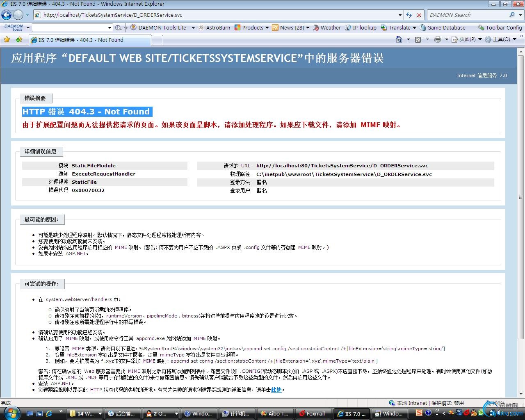This screenshot has width=525, height=420.
Task: Click the ExecuteRequestHandler notification value
Action: [103, 174]
